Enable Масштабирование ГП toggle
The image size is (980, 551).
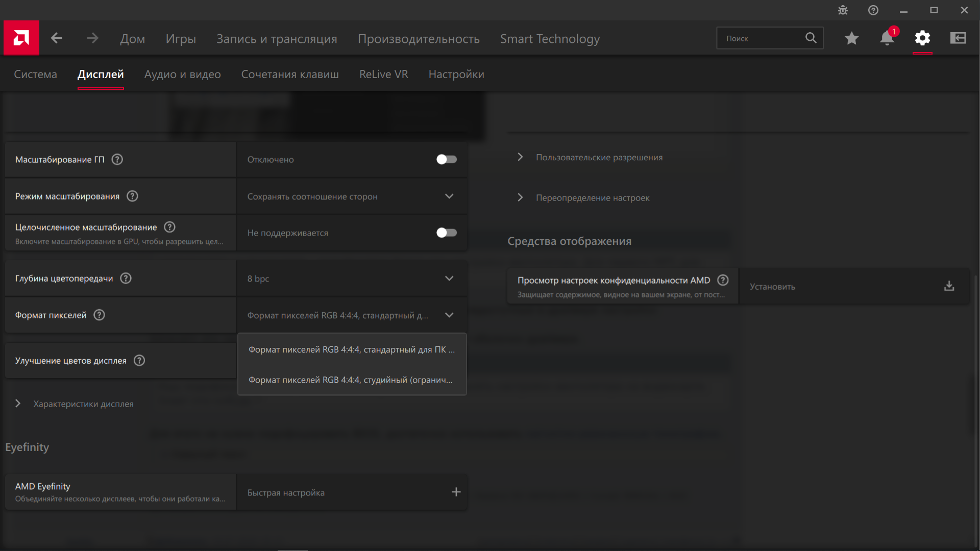(x=446, y=160)
